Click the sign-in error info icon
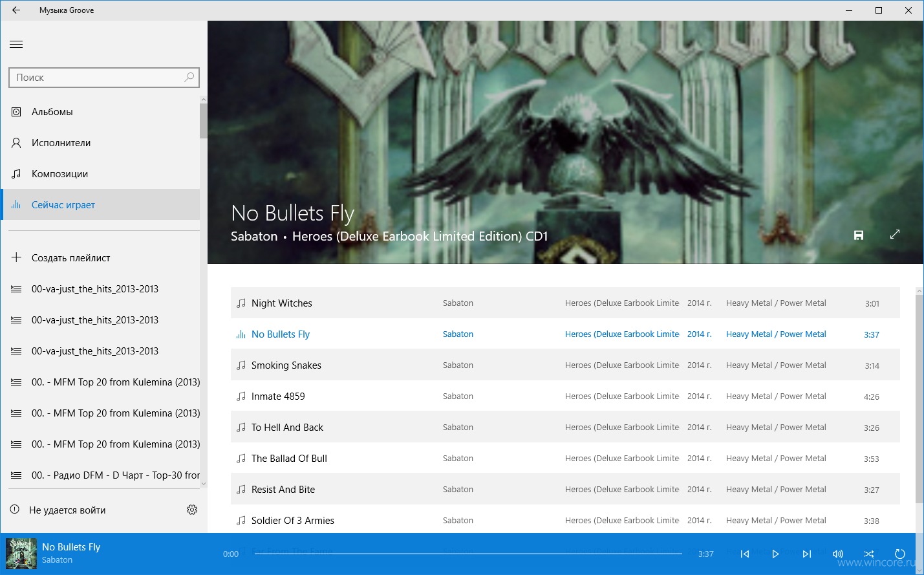924x575 pixels. coord(15,510)
